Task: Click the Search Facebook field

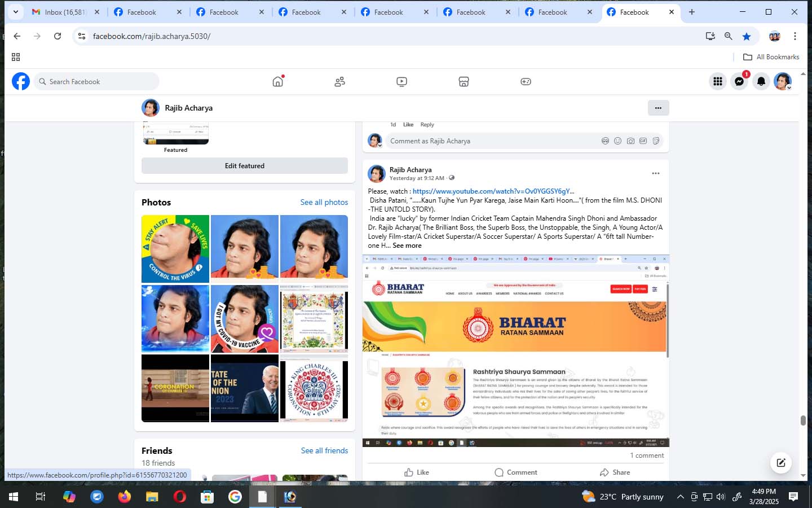Action: click(96, 82)
